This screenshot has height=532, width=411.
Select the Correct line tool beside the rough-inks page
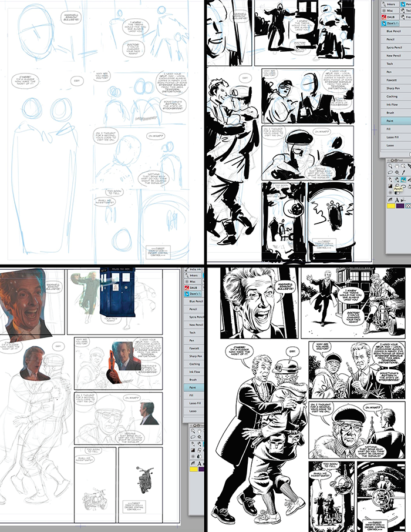[x=403, y=200]
